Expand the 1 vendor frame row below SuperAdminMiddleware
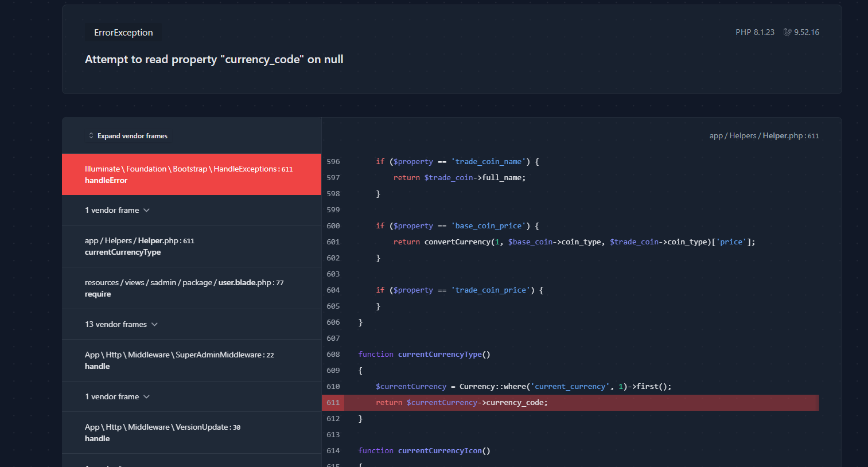This screenshot has height=467, width=868. tap(117, 397)
